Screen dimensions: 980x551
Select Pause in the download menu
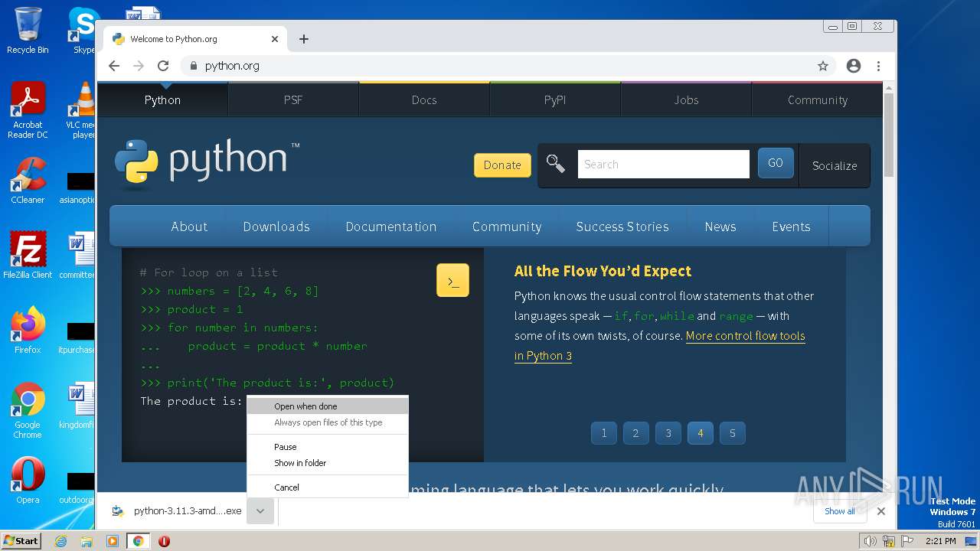(328, 447)
